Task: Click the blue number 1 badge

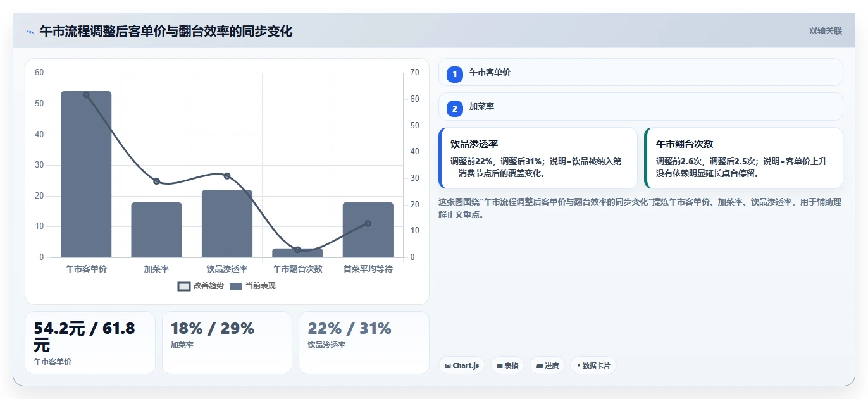Action: click(x=455, y=75)
